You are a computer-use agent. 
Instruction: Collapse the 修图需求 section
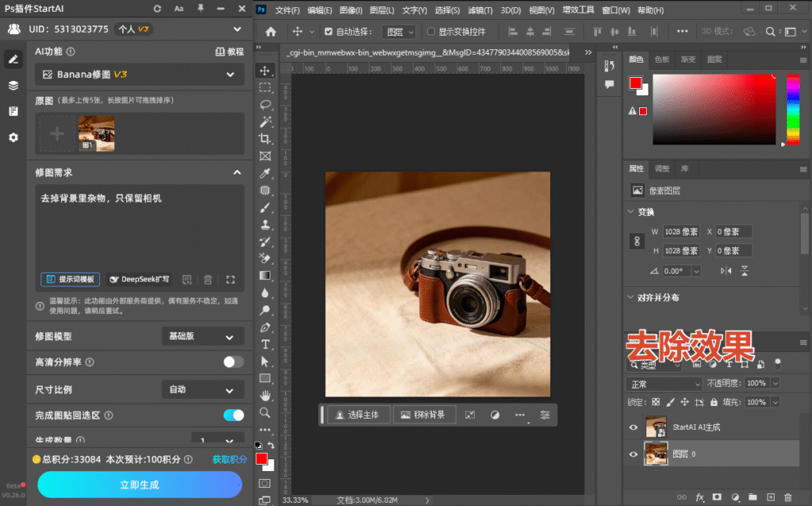tap(237, 172)
